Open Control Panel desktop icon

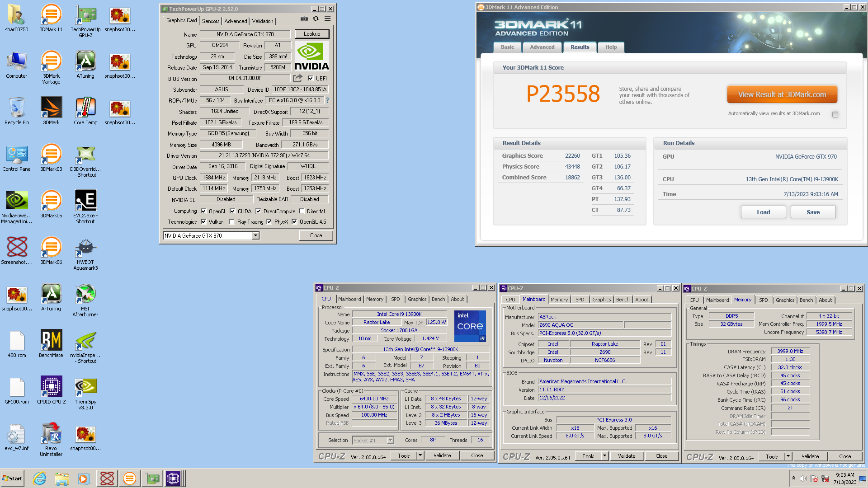(x=17, y=158)
